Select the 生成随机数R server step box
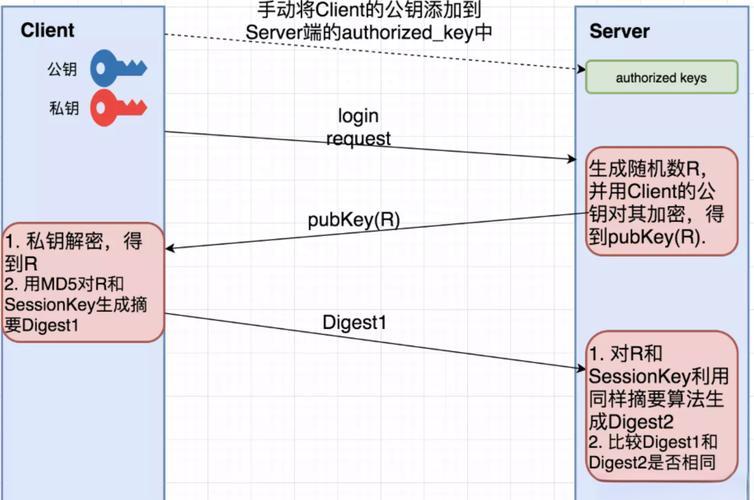 pos(661,201)
